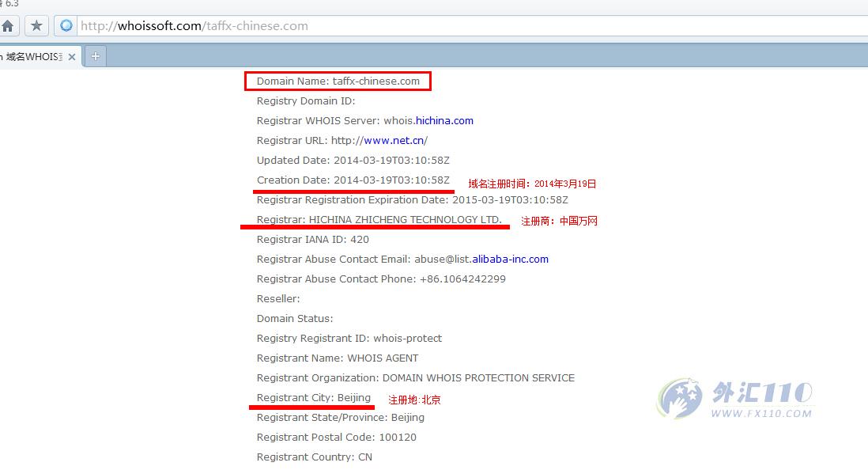Viewport: 868px width, 470px height.
Task: Open a new tab with plus button
Action: [95, 56]
